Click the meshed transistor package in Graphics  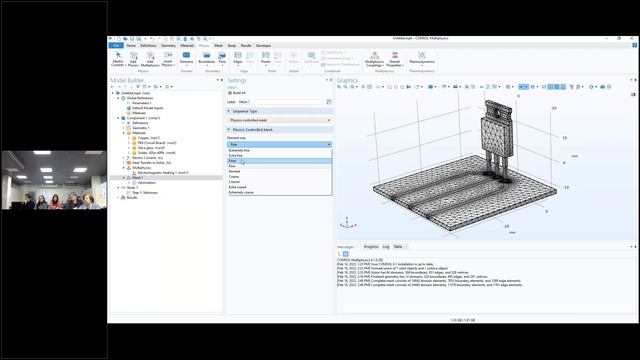[497, 137]
